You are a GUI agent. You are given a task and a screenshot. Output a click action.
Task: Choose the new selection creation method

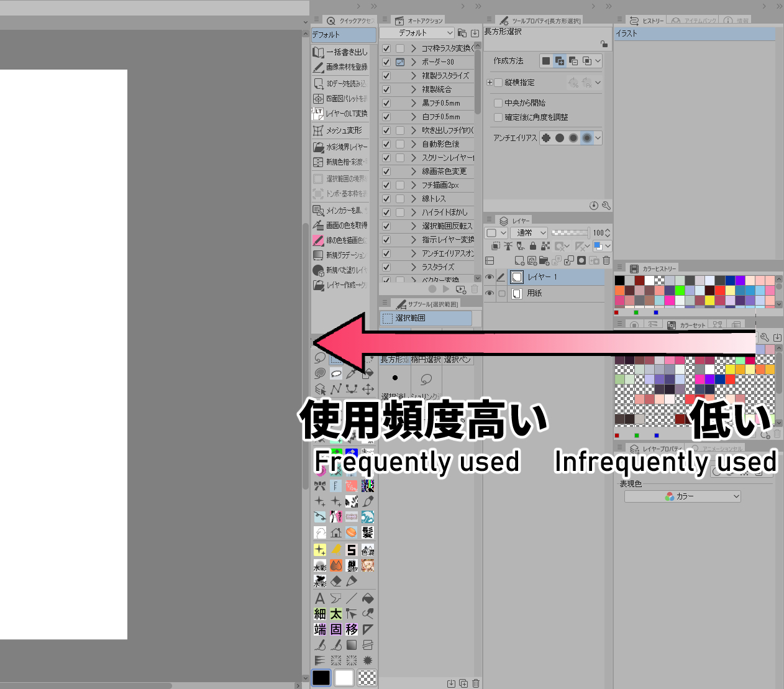(546, 61)
